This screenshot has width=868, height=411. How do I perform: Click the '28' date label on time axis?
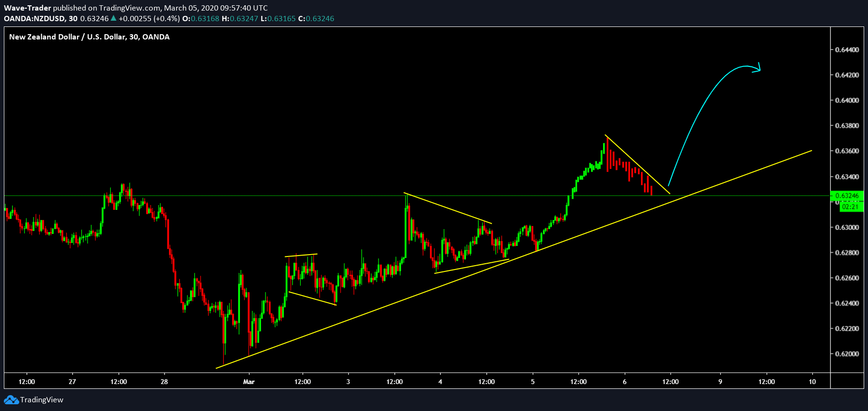164,382
